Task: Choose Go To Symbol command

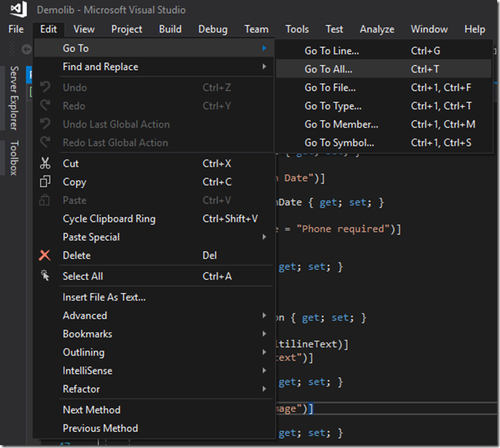Action: 384,142
